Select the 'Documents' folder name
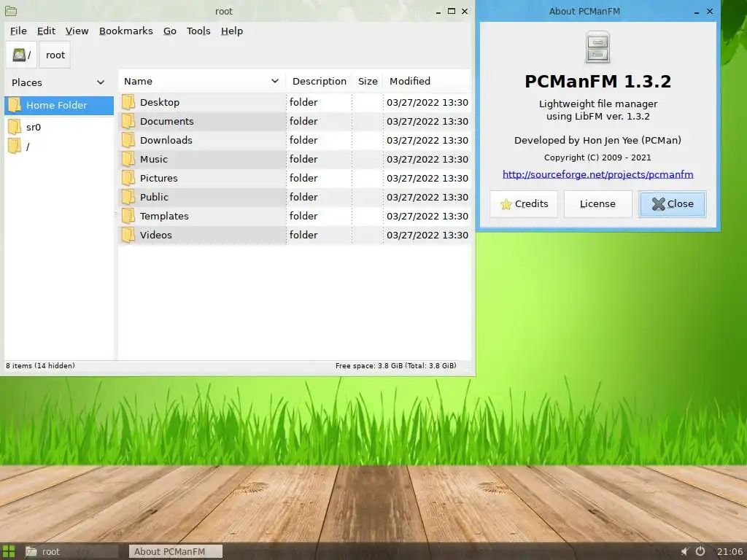Viewport: 747px width, 560px height. pos(167,122)
